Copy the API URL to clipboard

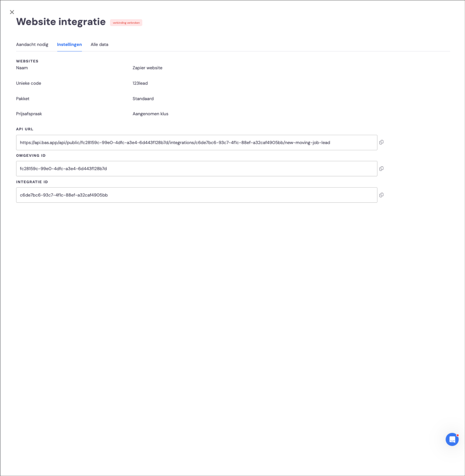(381, 142)
